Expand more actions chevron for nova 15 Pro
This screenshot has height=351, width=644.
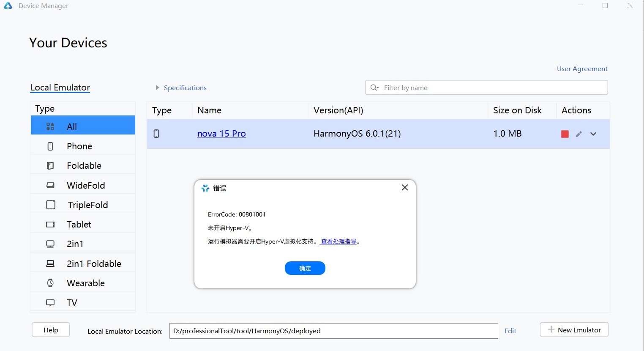point(593,134)
